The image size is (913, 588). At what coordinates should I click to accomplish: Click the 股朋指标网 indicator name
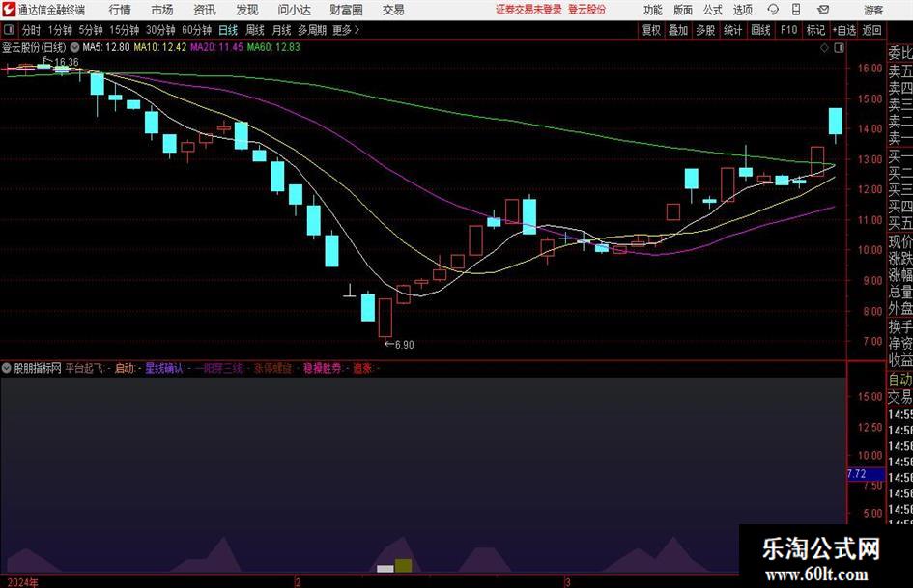[38, 368]
